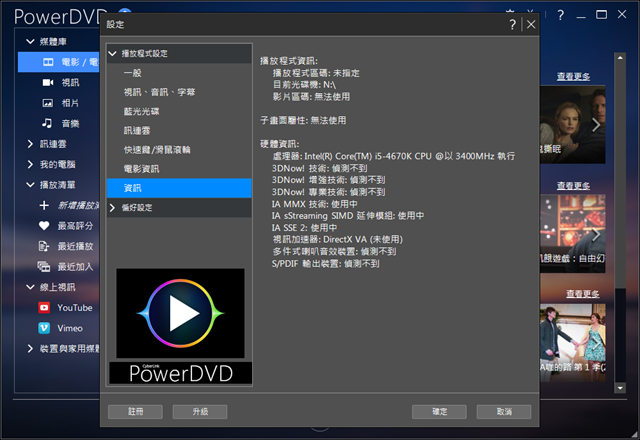Click IA SSE 2: 使用中 text line

304,228
